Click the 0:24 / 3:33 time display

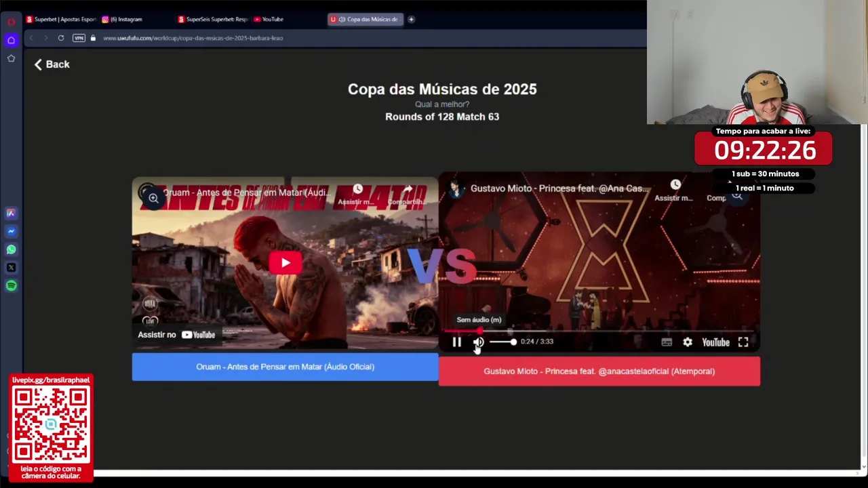tap(537, 342)
